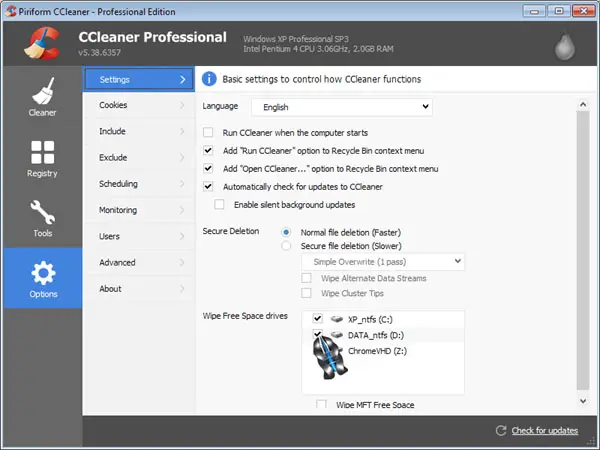600x450 pixels.
Task: Click the DATA_ntfs (D:) drive icon
Action: [x=337, y=335]
